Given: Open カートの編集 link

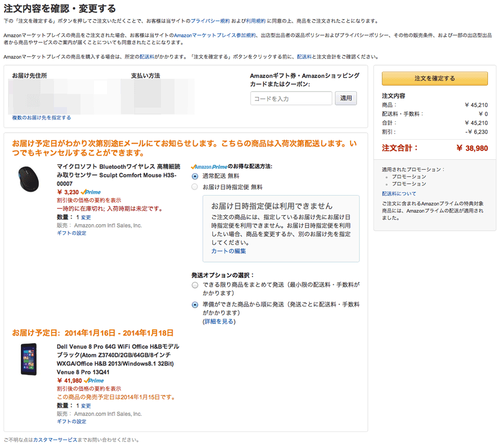Looking at the screenshot, I should pyautogui.click(x=228, y=251).
